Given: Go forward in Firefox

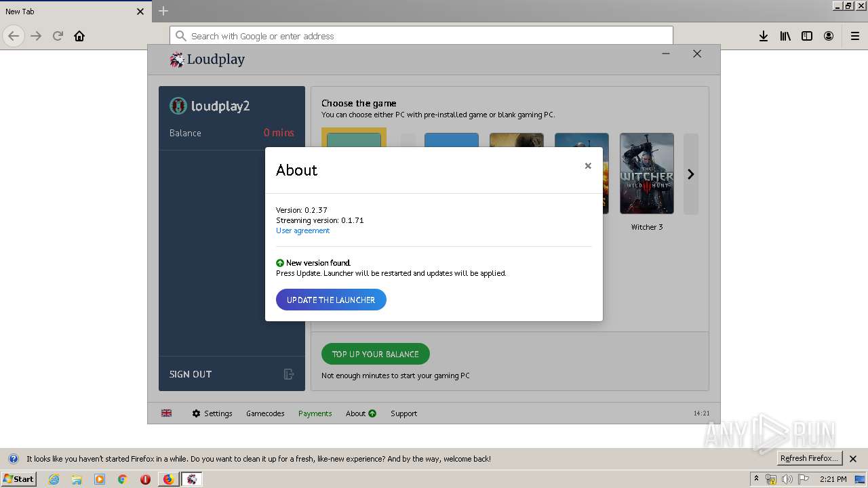Looking at the screenshot, I should 36,36.
